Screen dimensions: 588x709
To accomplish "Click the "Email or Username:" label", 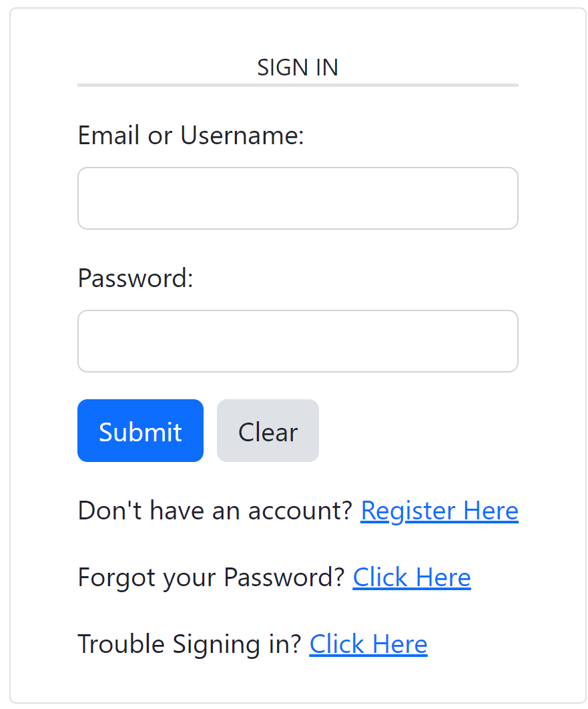I will pos(191,136).
